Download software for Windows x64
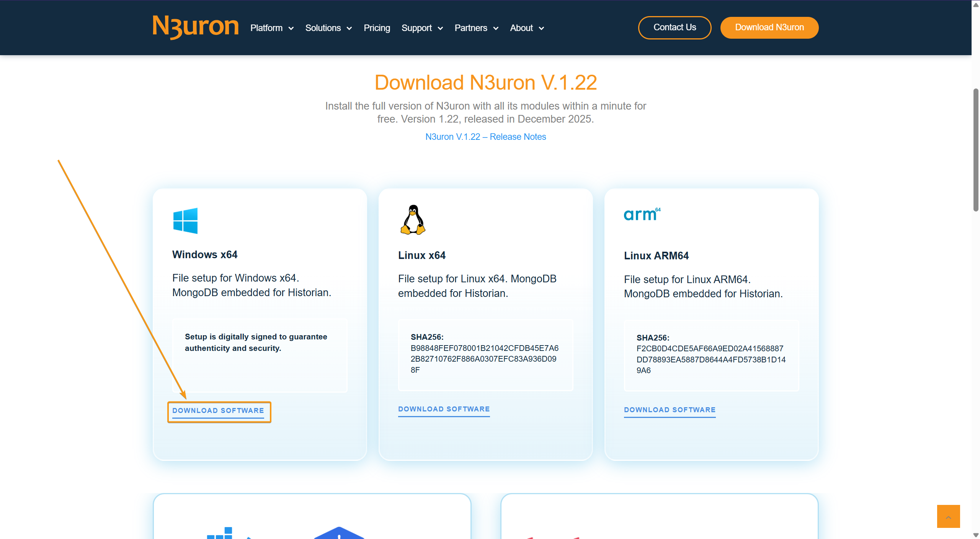 [218, 411]
